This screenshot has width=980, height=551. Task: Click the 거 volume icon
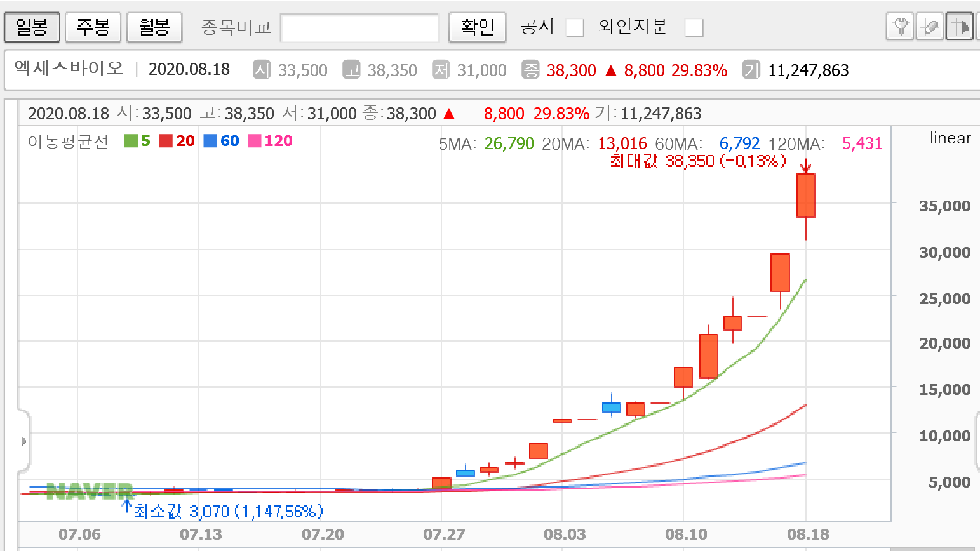751,69
